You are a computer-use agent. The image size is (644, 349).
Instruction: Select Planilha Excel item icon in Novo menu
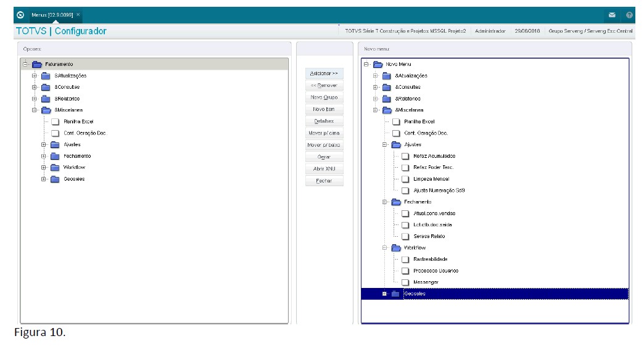click(396, 121)
